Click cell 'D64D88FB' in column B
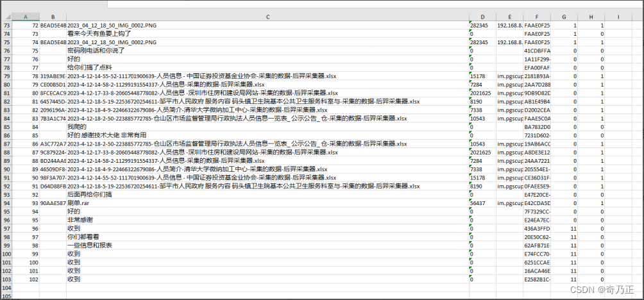644x300 pixels. [x=53, y=187]
